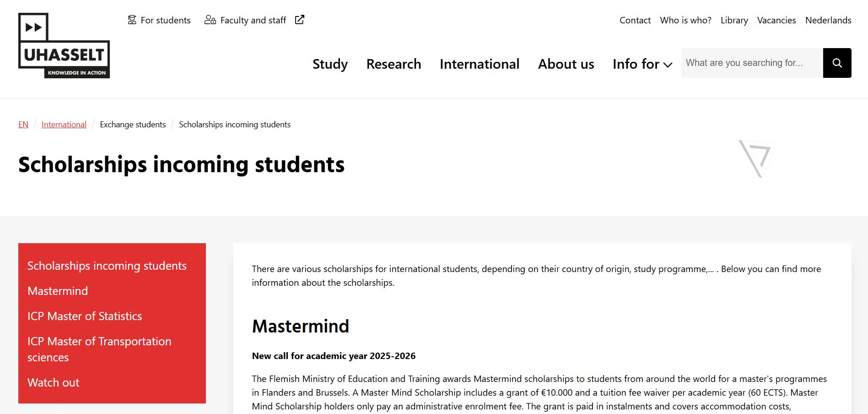The image size is (868, 414).
Task: Open the Research menu
Action: [x=394, y=64]
